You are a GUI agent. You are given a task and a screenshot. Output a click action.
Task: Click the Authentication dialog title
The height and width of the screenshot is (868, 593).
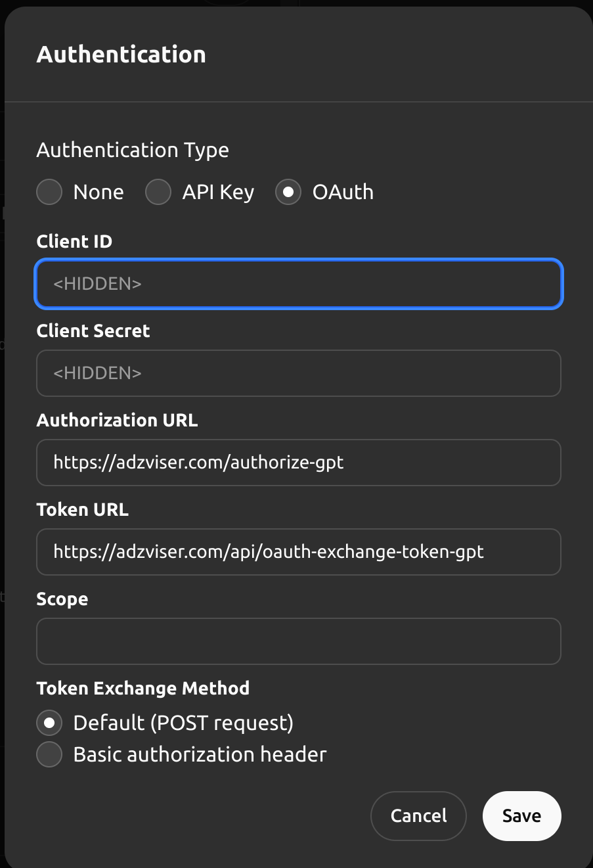[121, 55]
